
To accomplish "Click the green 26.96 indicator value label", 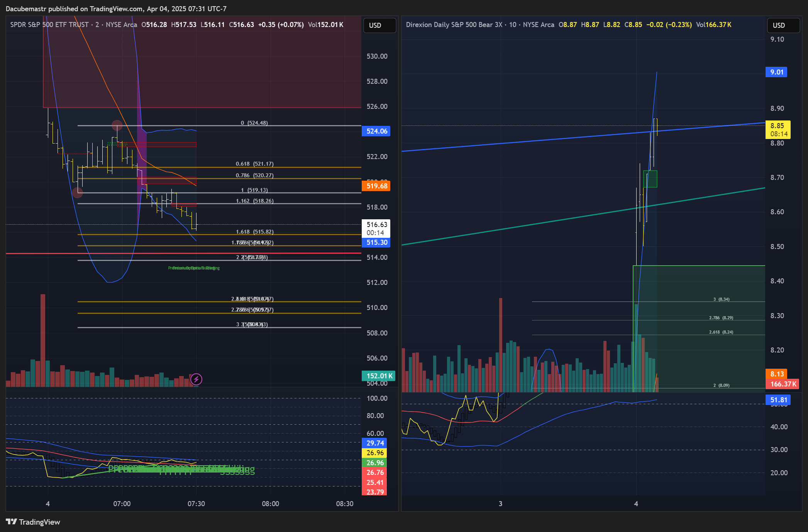I will [374, 463].
